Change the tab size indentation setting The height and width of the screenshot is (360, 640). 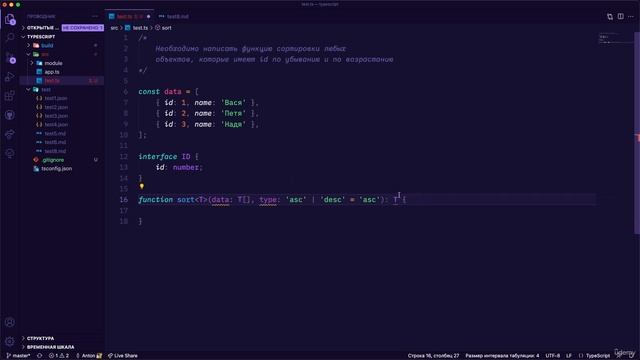tap(502, 356)
